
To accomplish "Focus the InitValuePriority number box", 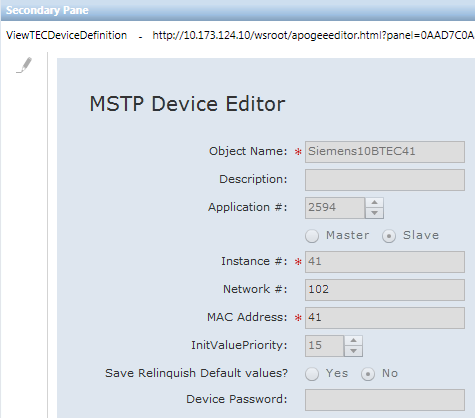I will [x=324, y=346].
